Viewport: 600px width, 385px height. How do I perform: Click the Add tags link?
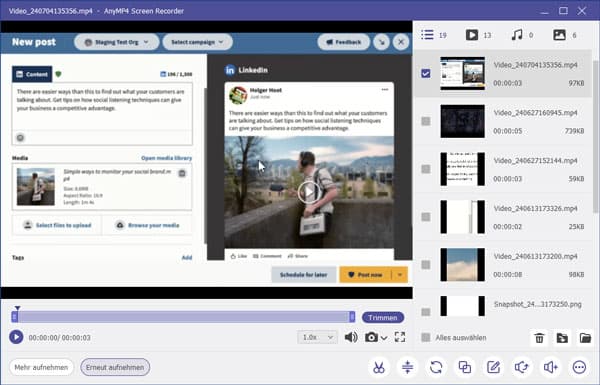coord(187,258)
